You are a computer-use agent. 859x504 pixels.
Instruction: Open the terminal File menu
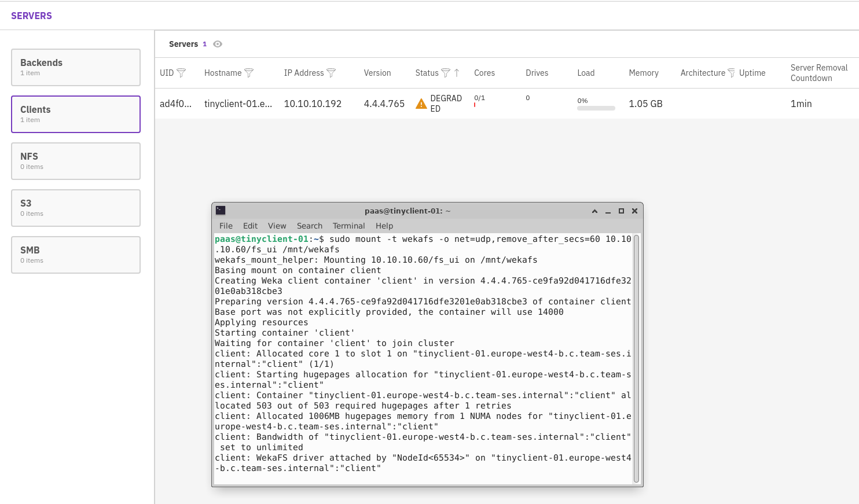[x=226, y=226]
